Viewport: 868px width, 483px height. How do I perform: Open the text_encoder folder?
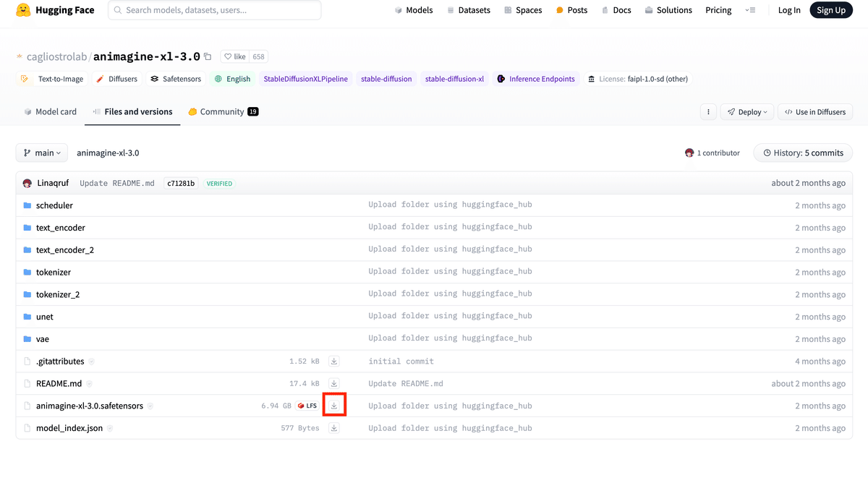tap(61, 228)
